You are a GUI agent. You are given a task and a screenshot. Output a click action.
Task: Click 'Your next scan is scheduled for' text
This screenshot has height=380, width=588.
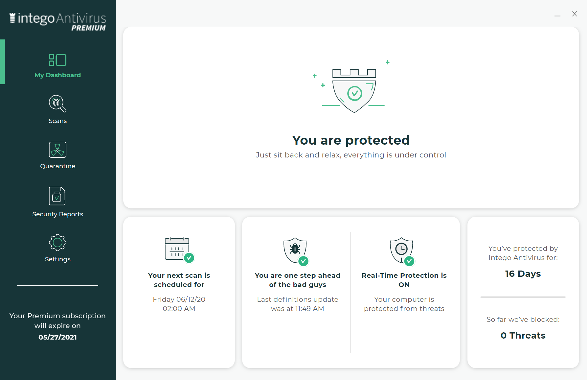tap(179, 280)
